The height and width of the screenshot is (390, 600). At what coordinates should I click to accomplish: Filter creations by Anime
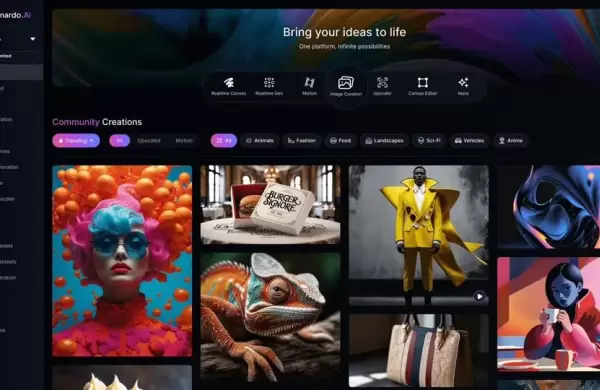click(x=510, y=140)
